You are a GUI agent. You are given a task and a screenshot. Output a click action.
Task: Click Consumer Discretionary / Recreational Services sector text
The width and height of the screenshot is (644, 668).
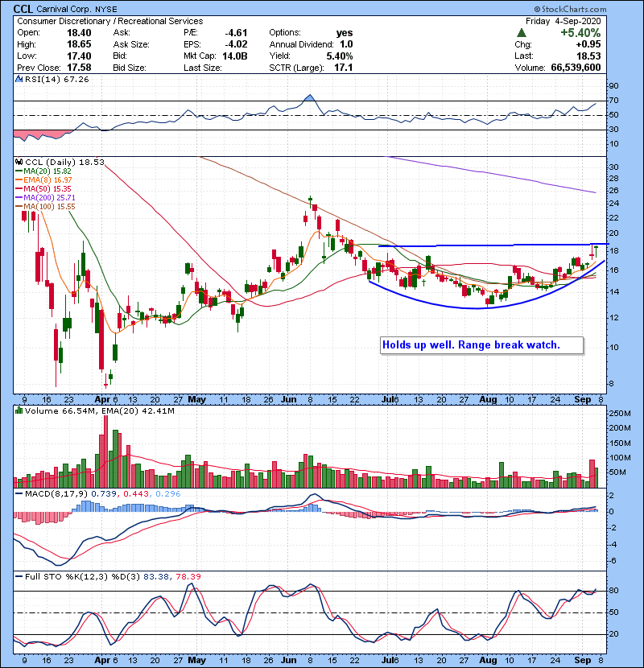[x=110, y=21]
